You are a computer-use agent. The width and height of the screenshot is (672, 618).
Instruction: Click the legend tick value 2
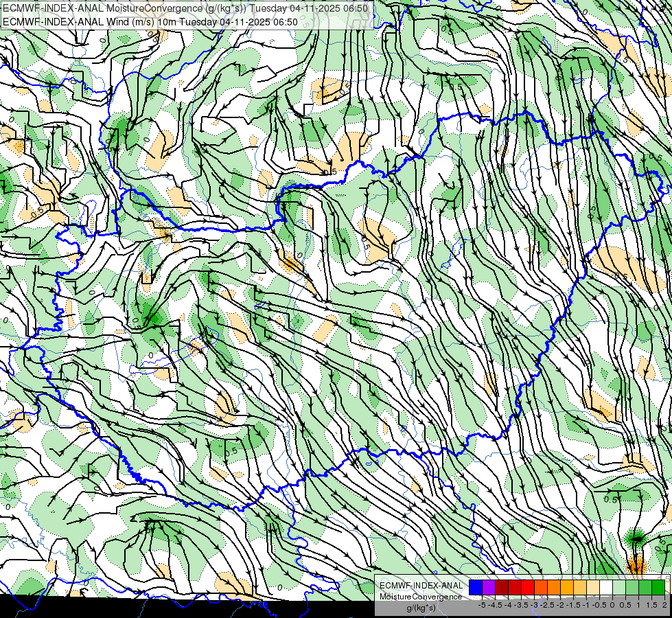(x=664, y=605)
